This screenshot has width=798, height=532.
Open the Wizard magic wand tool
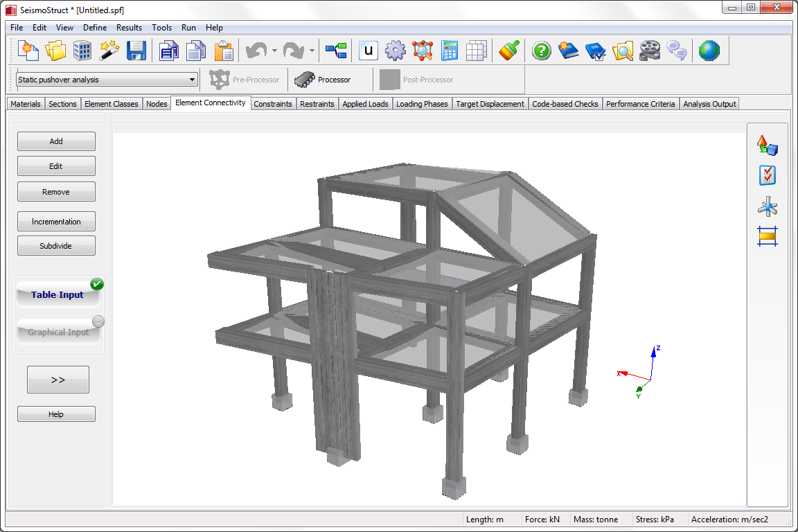coord(109,51)
